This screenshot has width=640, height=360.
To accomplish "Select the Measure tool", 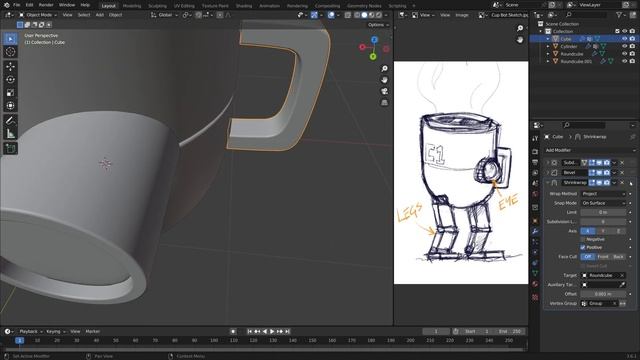I will [x=11, y=133].
